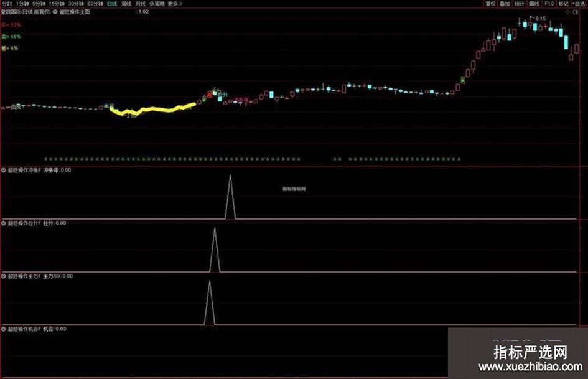588x379 pixels.
Task: Click the window layout icon in main chart corner
Action: coord(576,12)
